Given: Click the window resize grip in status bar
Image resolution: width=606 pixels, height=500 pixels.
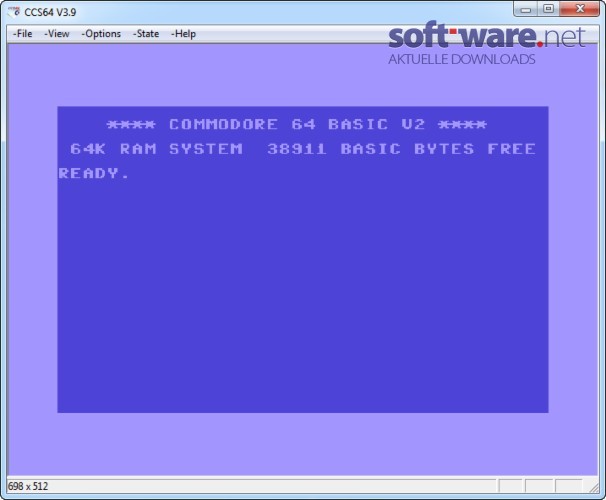Looking at the screenshot, I should (x=594, y=488).
